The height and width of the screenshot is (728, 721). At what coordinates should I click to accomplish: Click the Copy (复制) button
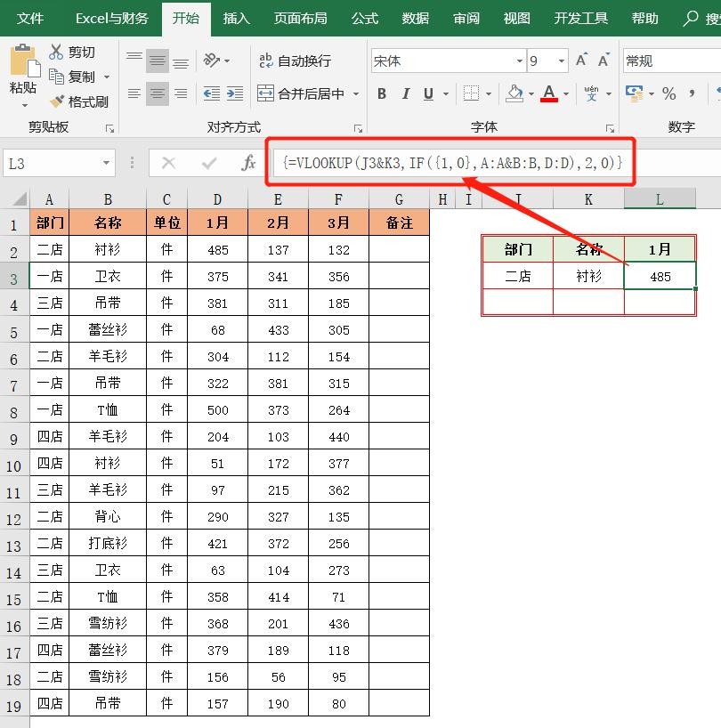pos(73,77)
